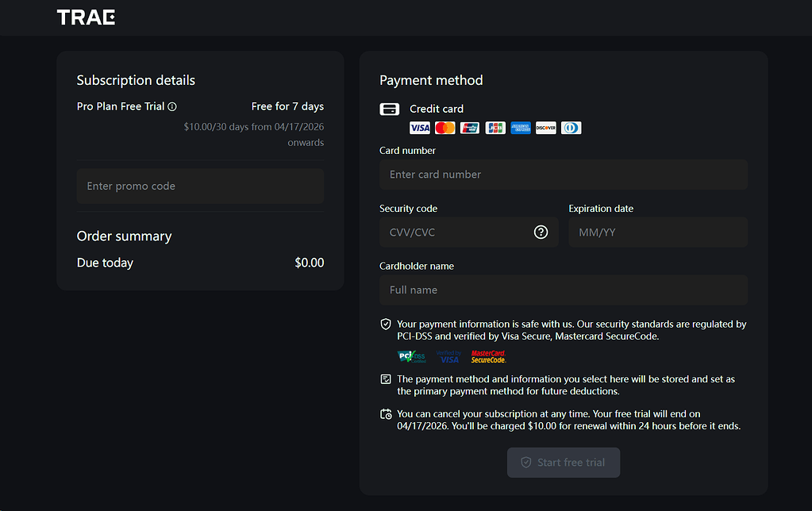Click the American Express card logo
This screenshot has width=812, height=511.
click(521, 128)
